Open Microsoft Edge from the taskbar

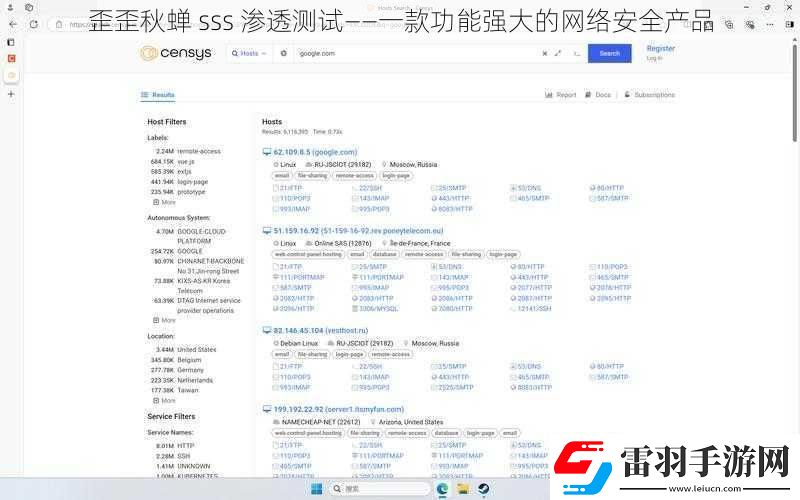click(442, 489)
